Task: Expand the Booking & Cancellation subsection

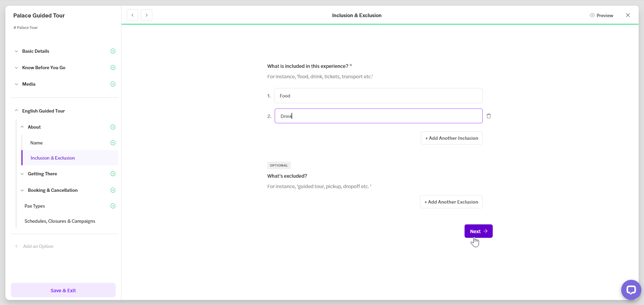Action: (x=22, y=190)
